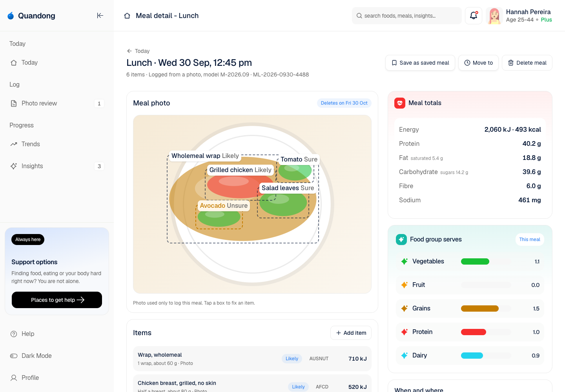565x392 pixels.
Task: Click the Vegetables serves bar
Action: point(486,261)
